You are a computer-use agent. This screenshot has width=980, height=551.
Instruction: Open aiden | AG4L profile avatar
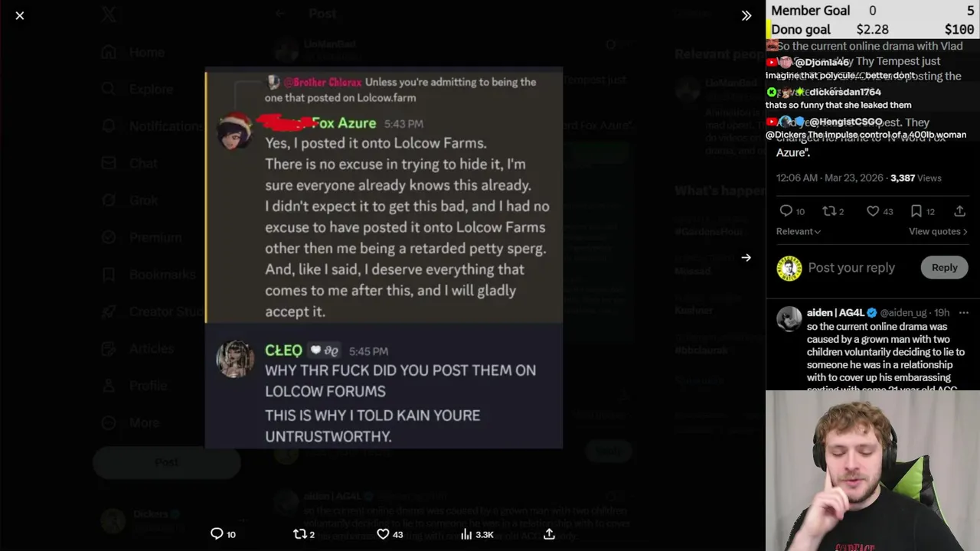[x=789, y=318]
